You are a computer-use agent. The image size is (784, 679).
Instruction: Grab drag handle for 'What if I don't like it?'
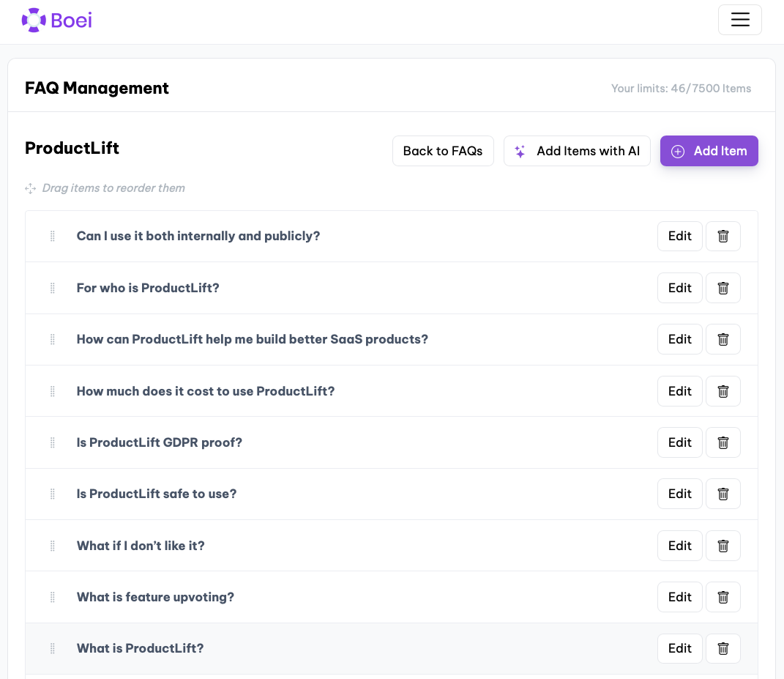(53, 546)
